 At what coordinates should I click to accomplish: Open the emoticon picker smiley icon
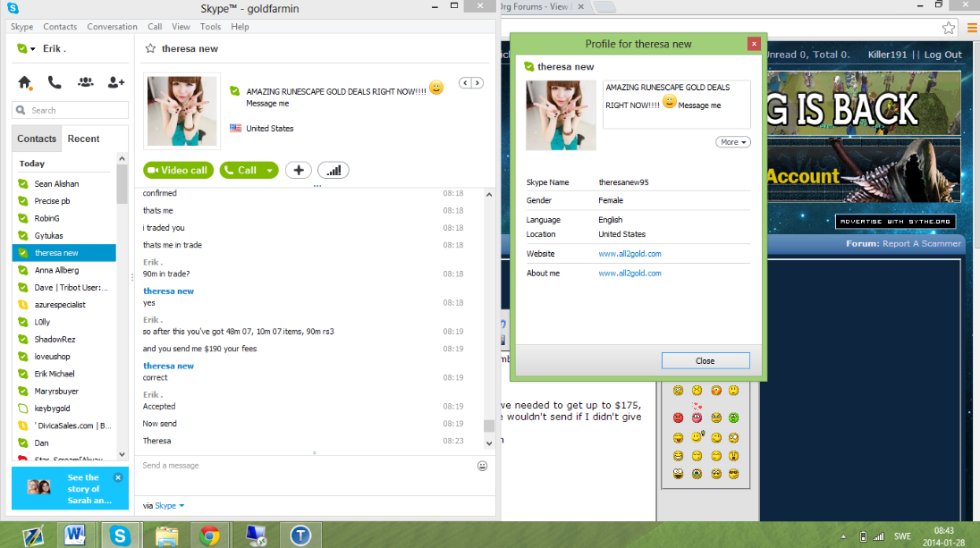click(x=483, y=466)
